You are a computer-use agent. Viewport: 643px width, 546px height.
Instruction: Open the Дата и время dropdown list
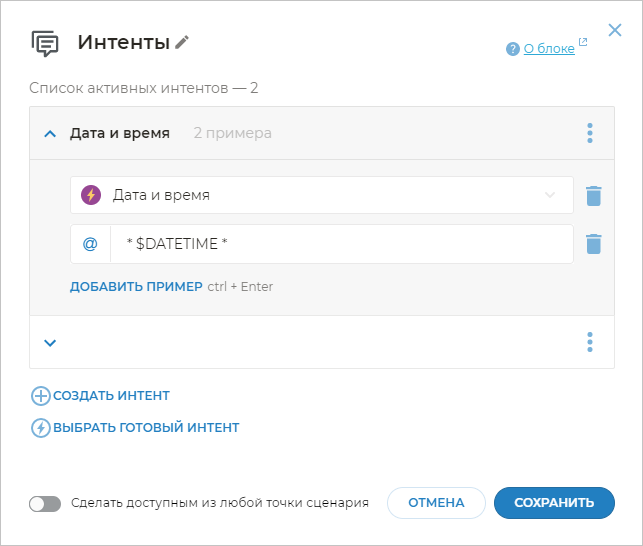(x=549, y=195)
